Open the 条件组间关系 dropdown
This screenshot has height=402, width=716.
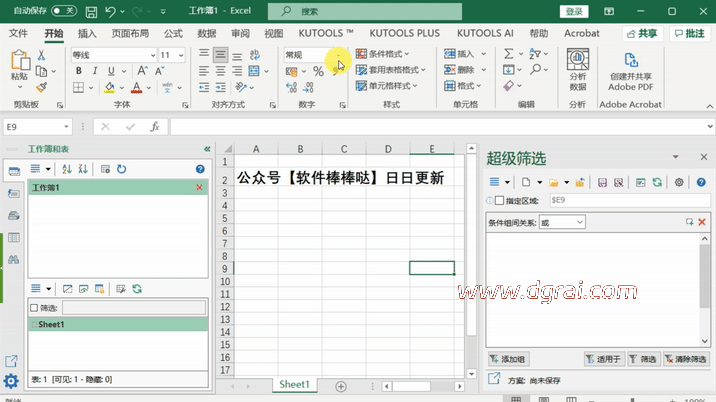coord(562,222)
